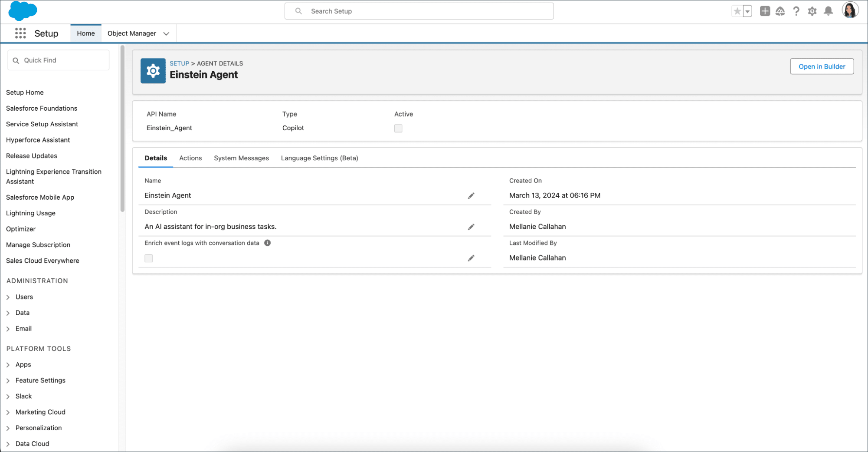Screen dimensions: 868x452
Task: Open Salesforce Mobile App link
Action: pyautogui.click(x=40, y=197)
